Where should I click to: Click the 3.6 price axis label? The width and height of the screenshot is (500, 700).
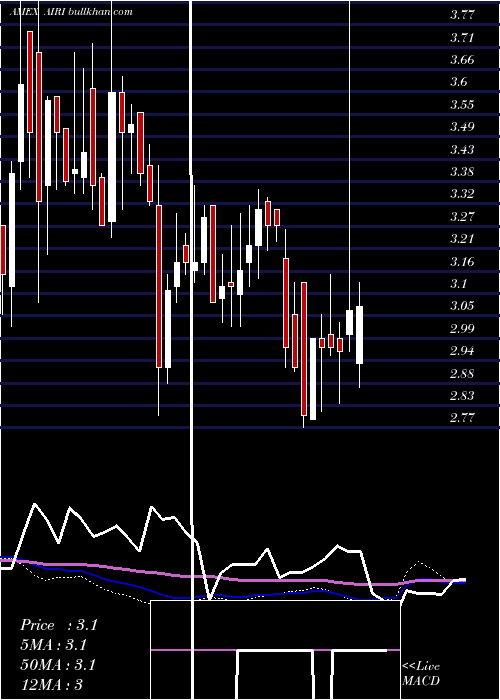458,82
